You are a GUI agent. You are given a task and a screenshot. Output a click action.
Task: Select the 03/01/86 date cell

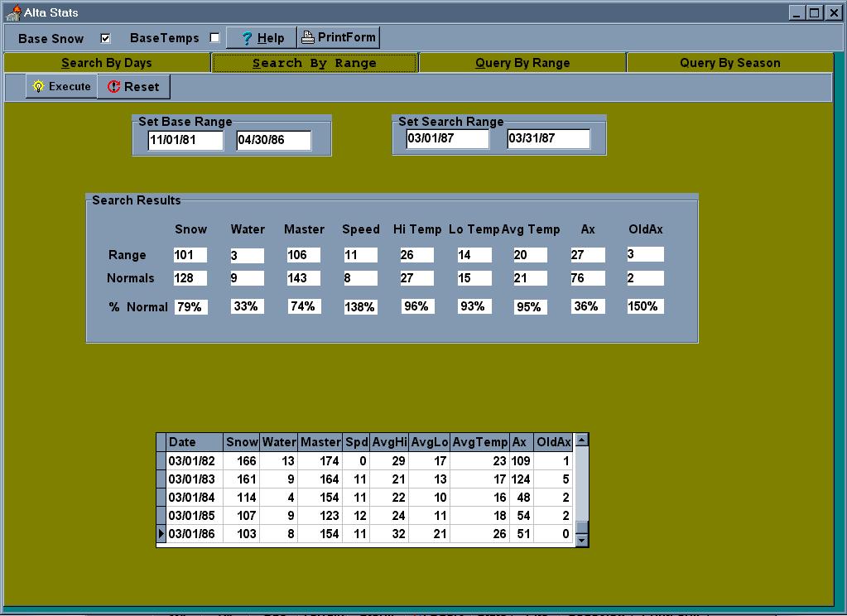click(x=195, y=534)
